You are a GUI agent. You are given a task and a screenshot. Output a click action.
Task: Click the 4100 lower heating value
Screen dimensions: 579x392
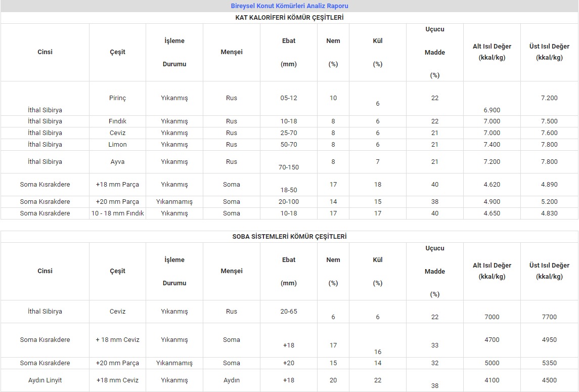pos(492,380)
